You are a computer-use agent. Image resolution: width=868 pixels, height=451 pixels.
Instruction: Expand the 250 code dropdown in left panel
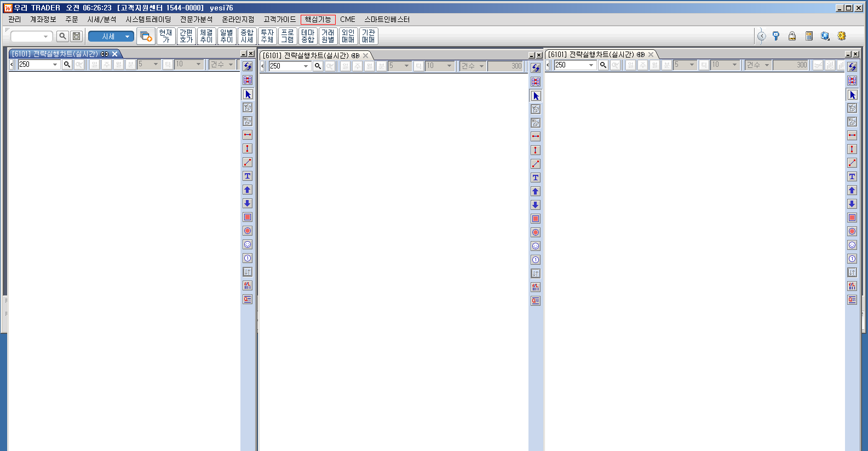(55, 65)
